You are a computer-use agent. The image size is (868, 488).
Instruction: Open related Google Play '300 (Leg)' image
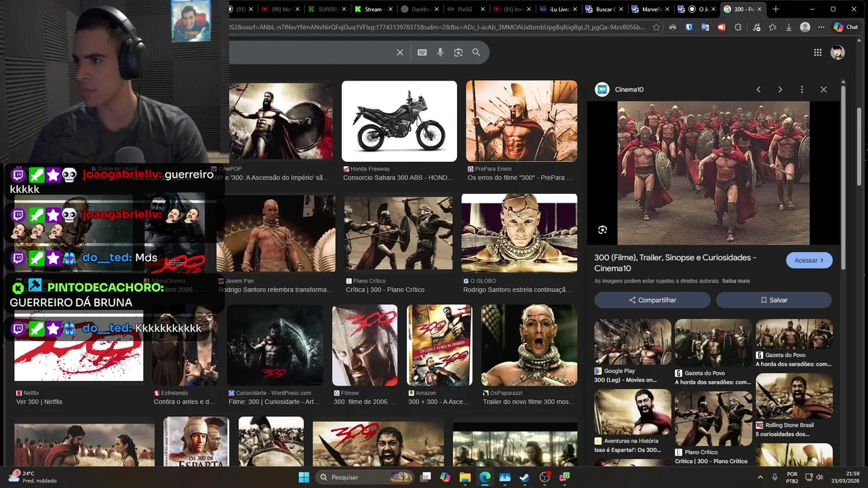[x=633, y=342]
